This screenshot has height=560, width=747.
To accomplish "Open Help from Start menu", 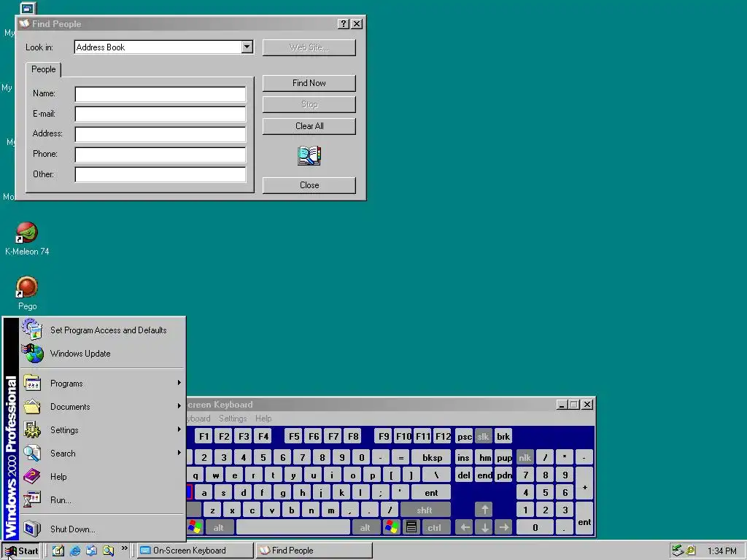I will coord(102,477).
